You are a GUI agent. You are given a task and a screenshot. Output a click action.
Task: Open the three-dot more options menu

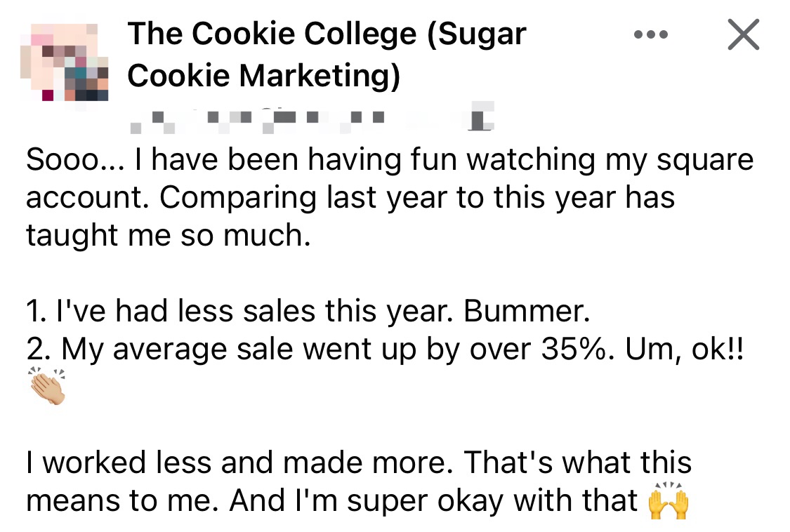point(652,35)
